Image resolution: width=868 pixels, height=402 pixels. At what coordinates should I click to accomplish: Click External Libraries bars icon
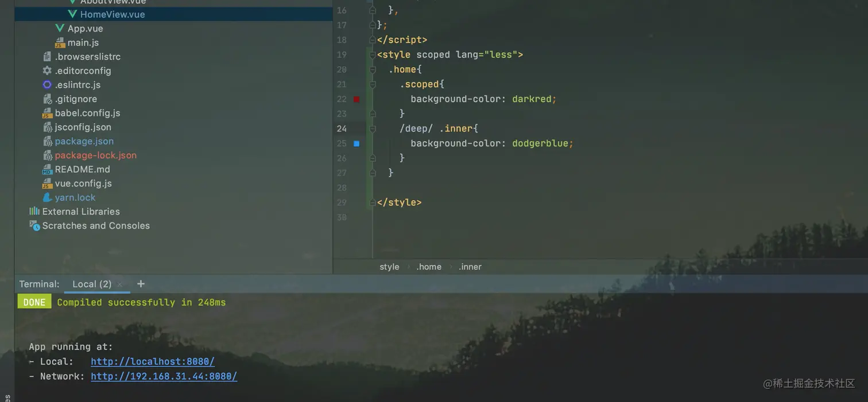[34, 211]
